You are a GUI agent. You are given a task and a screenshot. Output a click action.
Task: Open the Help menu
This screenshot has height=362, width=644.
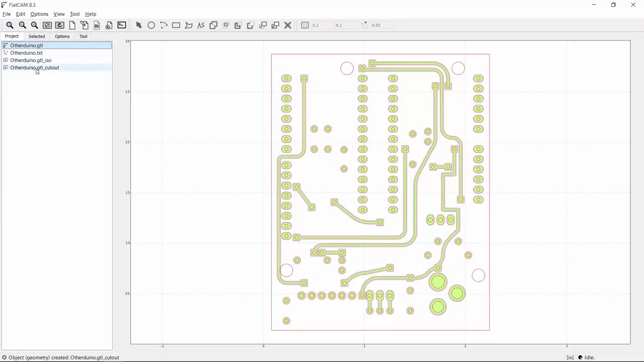pos(91,14)
